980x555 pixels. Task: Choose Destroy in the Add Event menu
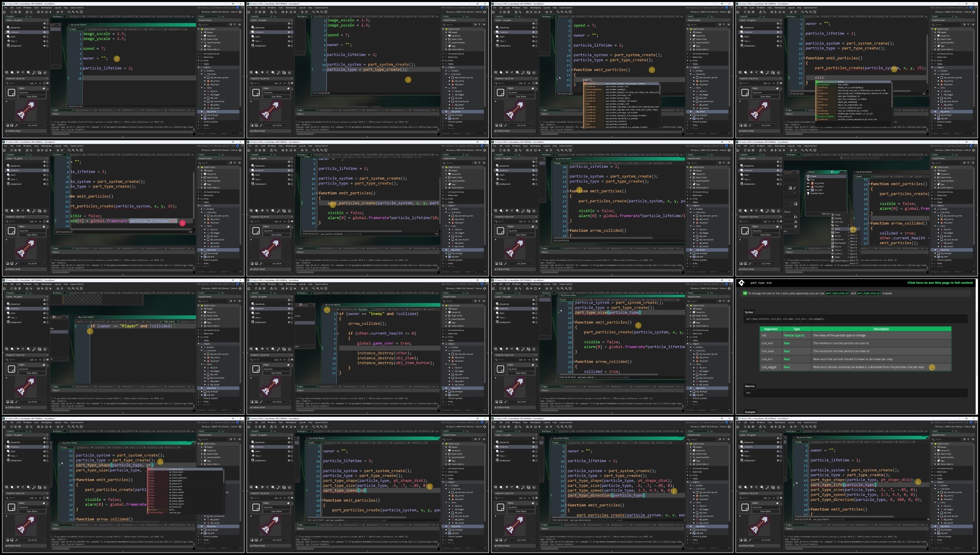click(x=838, y=218)
